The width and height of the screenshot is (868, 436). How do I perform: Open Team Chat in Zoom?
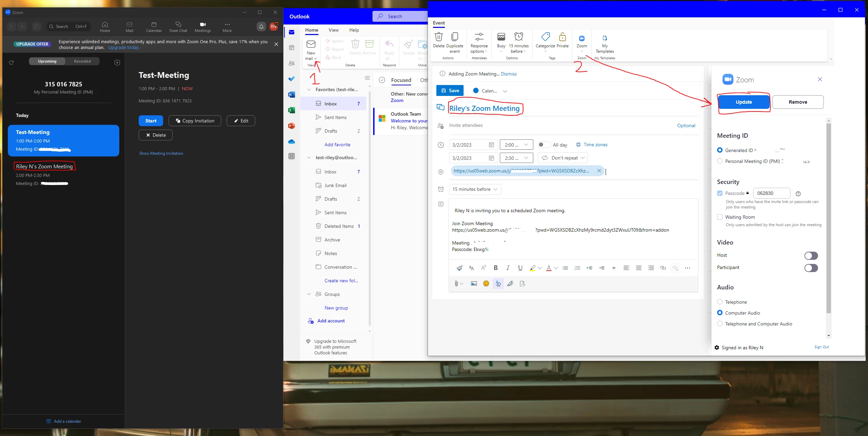click(x=178, y=27)
